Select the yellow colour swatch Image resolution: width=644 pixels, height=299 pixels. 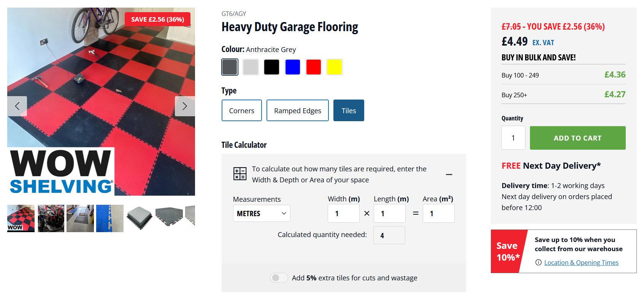[334, 66]
